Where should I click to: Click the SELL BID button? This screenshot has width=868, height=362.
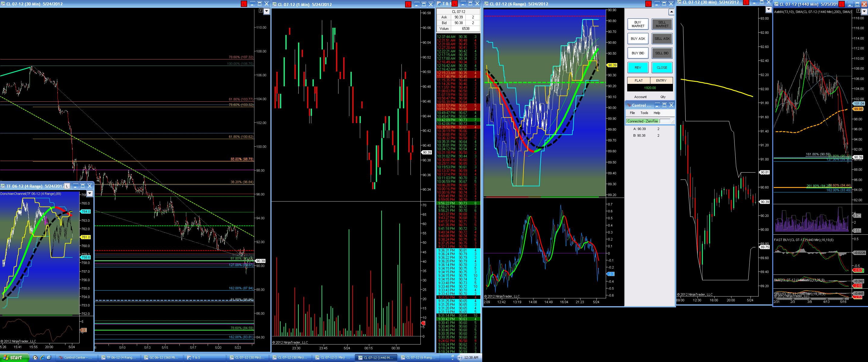(x=662, y=53)
